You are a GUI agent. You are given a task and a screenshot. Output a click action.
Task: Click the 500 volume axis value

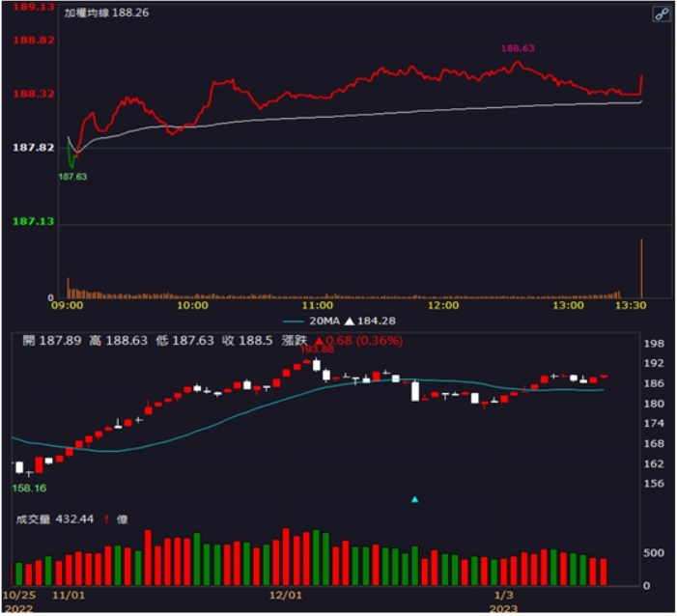(654, 553)
